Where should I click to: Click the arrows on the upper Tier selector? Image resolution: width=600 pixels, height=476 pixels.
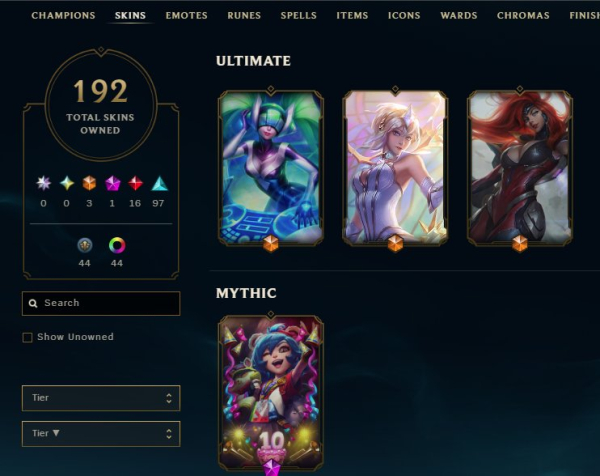pos(169,398)
